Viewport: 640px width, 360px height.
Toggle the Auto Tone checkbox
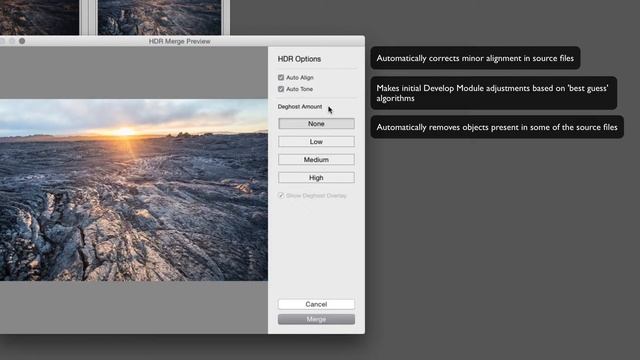[281, 89]
